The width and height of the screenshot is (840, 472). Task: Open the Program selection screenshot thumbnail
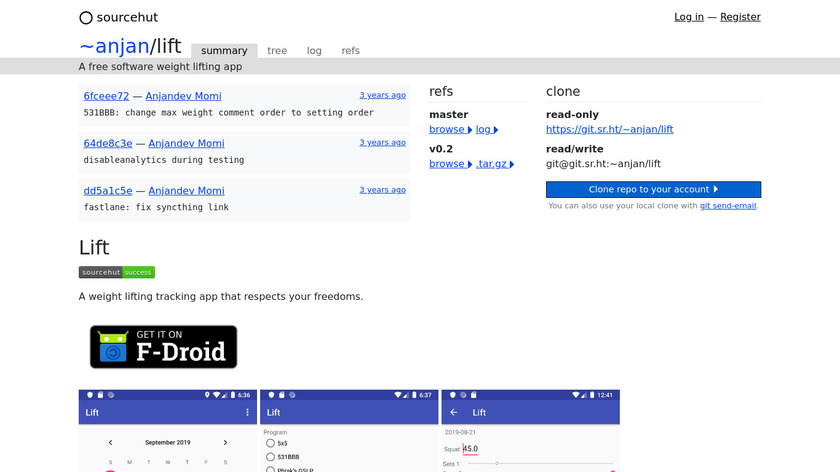coord(349,431)
